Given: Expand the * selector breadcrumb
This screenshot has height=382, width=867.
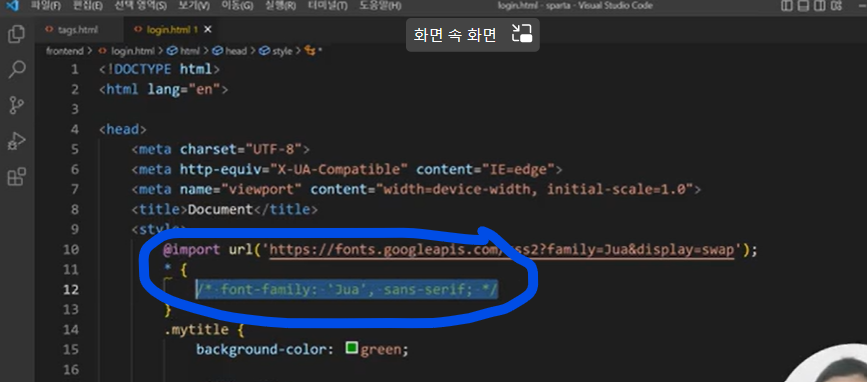Looking at the screenshot, I should point(314,51).
